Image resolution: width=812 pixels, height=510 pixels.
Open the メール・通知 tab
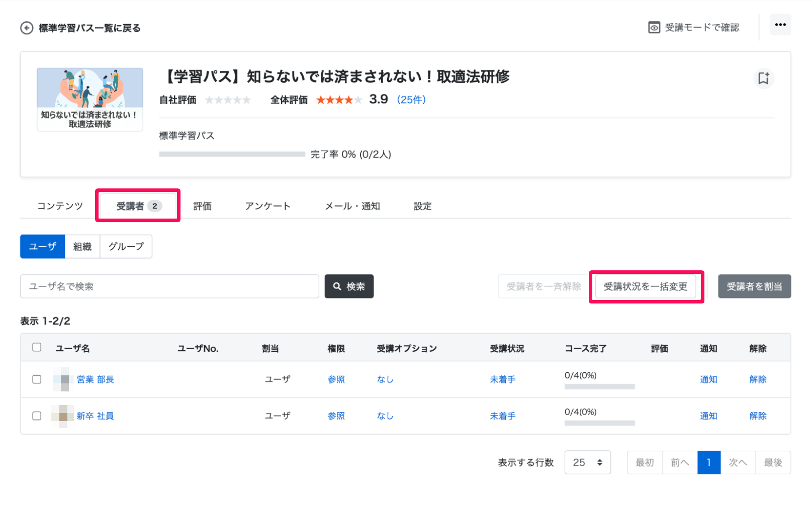tap(352, 206)
